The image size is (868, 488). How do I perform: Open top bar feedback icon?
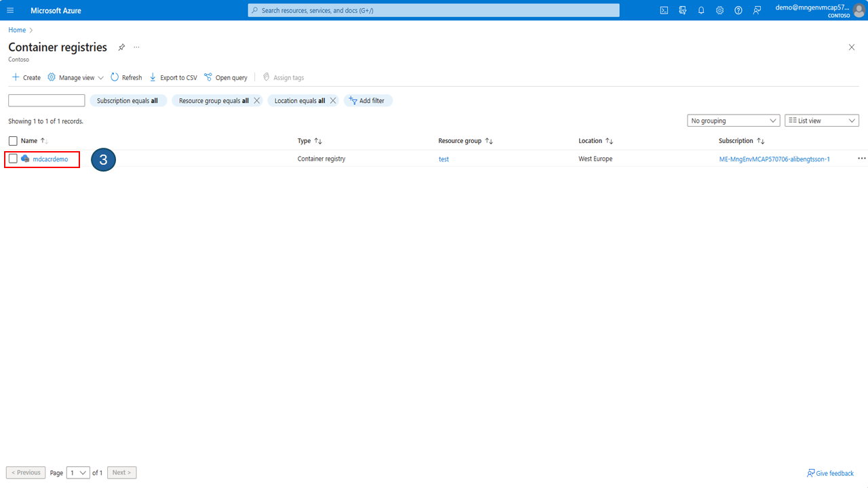(x=757, y=10)
